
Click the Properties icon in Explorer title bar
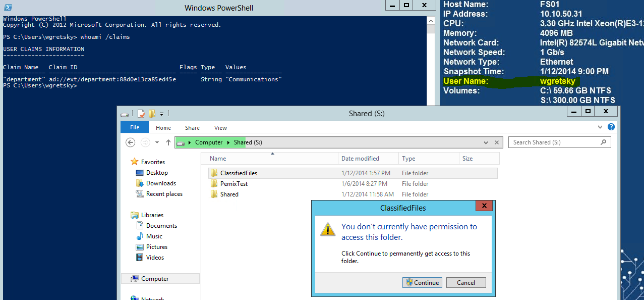(x=142, y=114)
